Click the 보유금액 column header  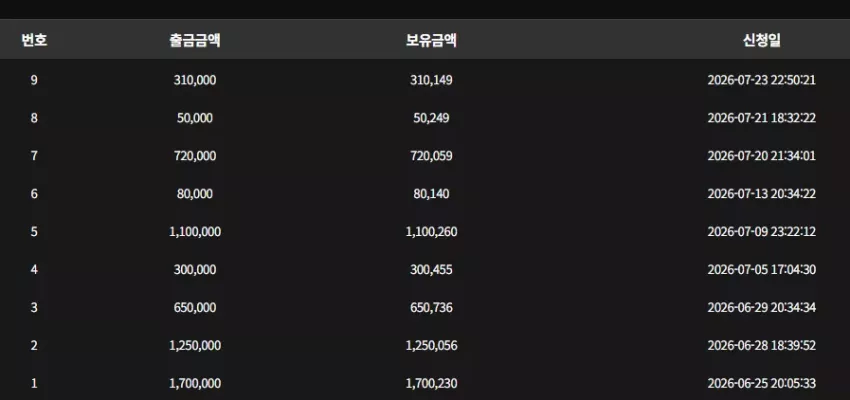(431, 40)
